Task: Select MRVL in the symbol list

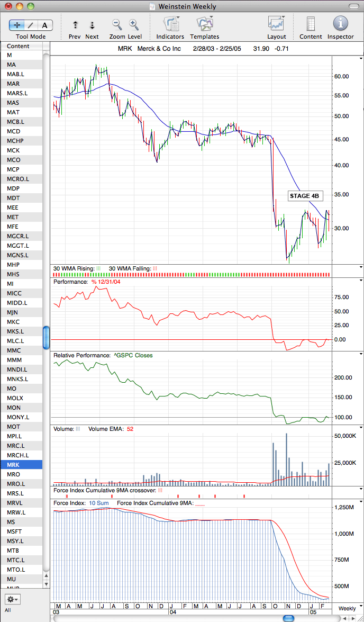Action: pos(21,502)
